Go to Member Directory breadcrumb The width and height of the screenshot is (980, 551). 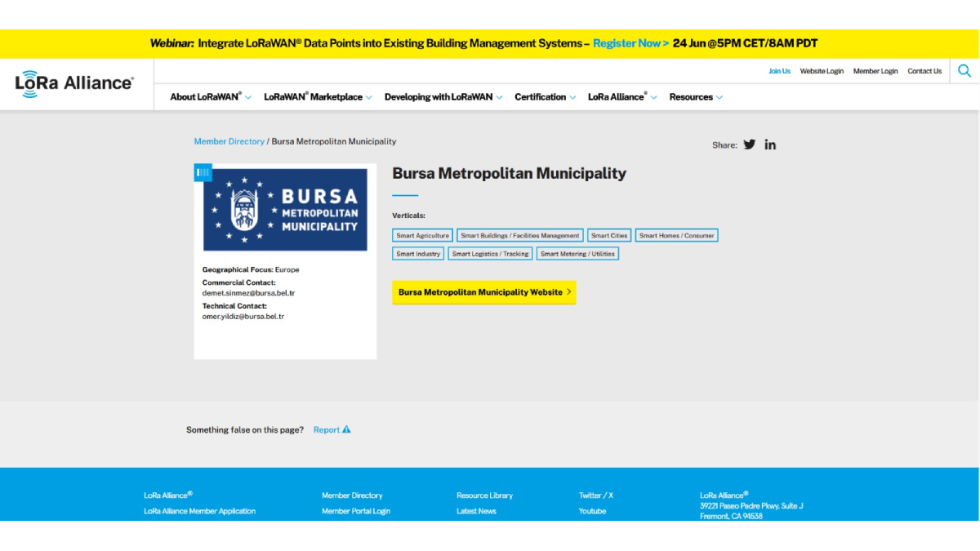[229, 141]
